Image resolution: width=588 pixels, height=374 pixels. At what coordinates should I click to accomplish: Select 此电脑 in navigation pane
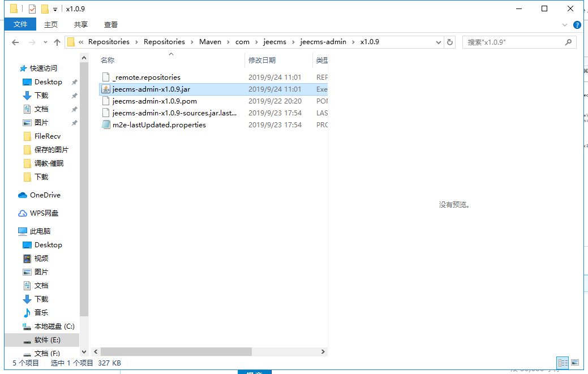coord(40,231)
